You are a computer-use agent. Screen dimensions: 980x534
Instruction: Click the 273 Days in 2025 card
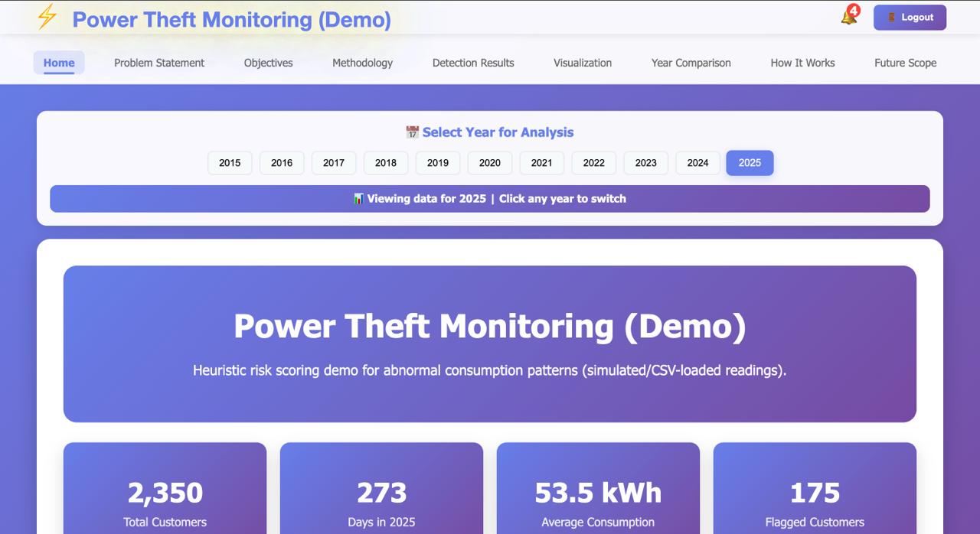[x=381, y=488]
